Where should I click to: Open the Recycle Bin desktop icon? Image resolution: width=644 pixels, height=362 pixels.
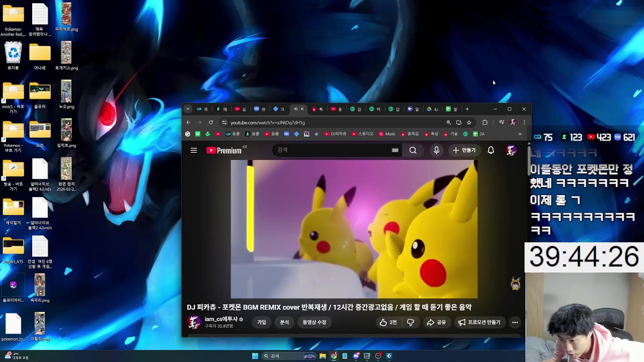(x=13, y=56)
